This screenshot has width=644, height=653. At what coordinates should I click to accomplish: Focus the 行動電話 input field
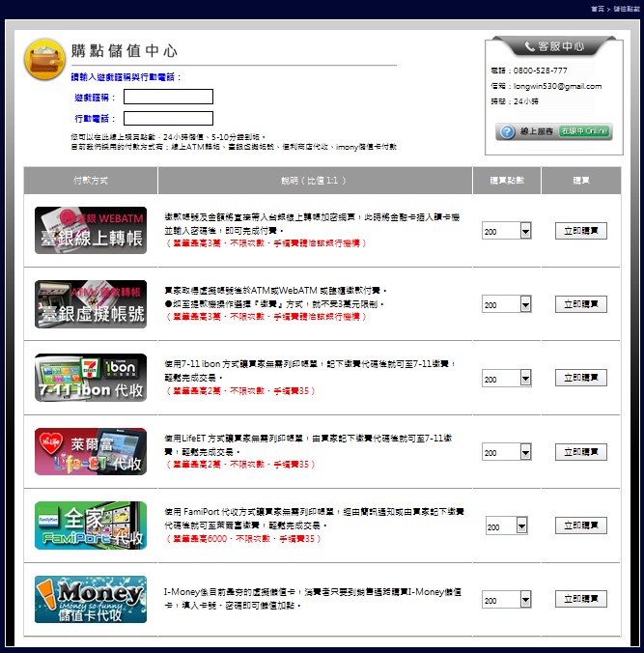(168, 119)
